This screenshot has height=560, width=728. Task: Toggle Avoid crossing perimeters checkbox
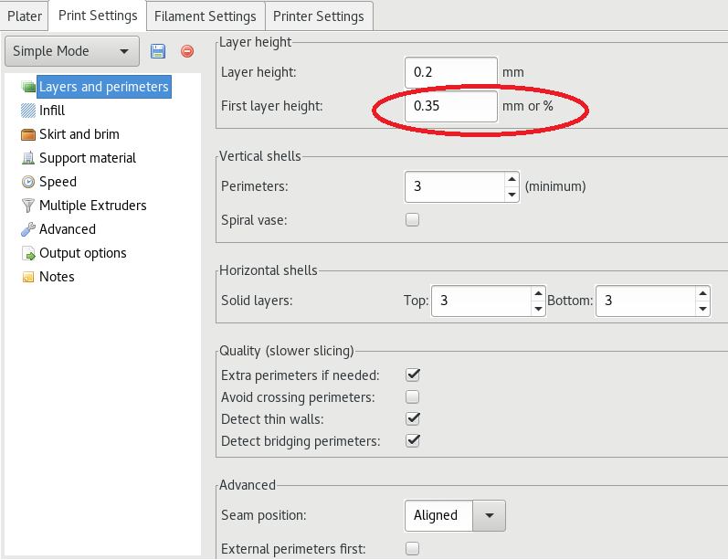412,396
